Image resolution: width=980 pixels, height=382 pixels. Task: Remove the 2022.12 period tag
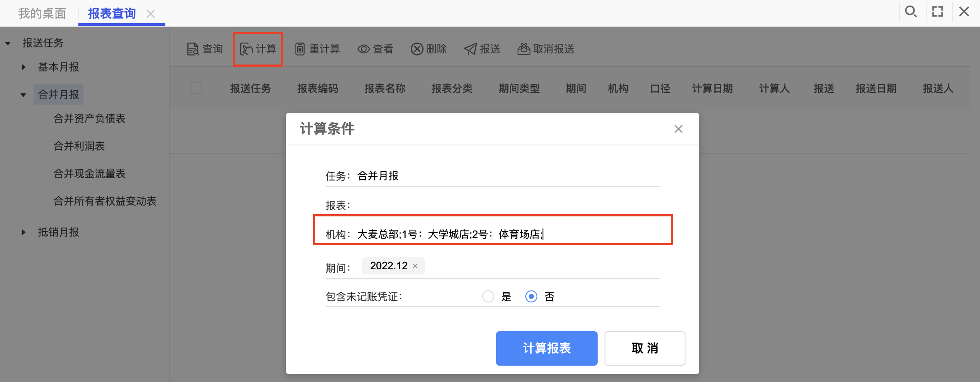[415, 266]
